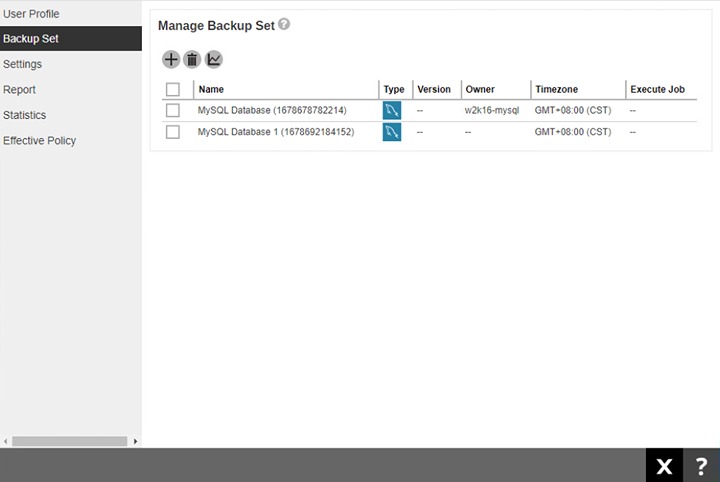Open MySQL Database 1 (1678692184152) entry

[276, 132]
